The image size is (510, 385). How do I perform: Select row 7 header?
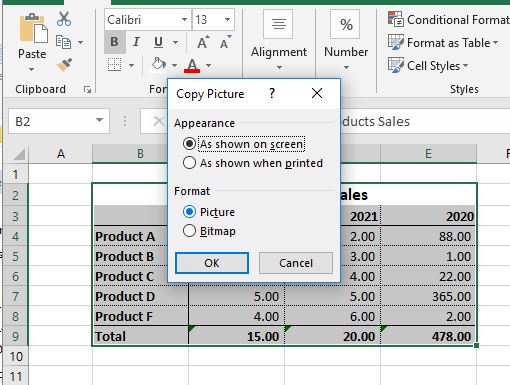tap(15, 296)
